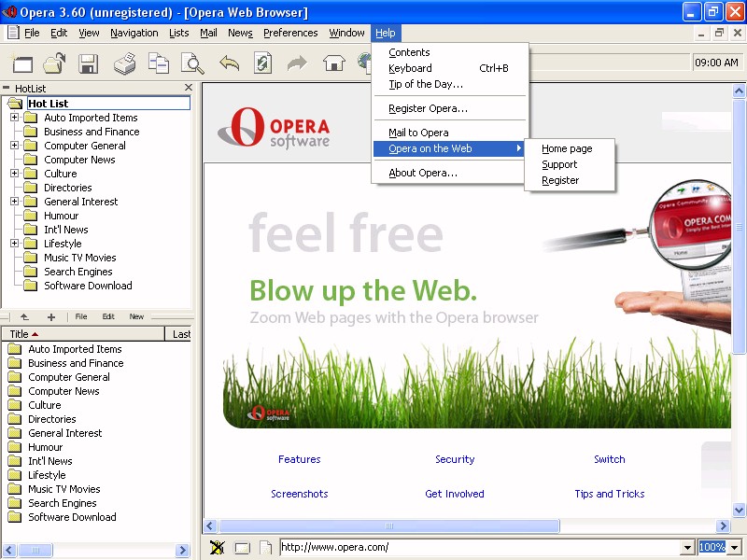Click the HotList list horizontal scrollbar thumb
This screenshot has width=747, height=560.
coord(35,550)
